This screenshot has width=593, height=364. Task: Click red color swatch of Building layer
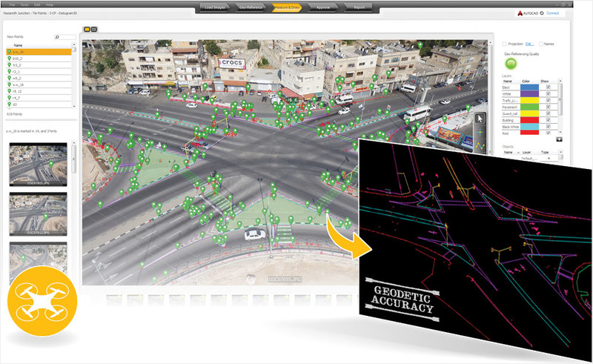click(529, 120)
